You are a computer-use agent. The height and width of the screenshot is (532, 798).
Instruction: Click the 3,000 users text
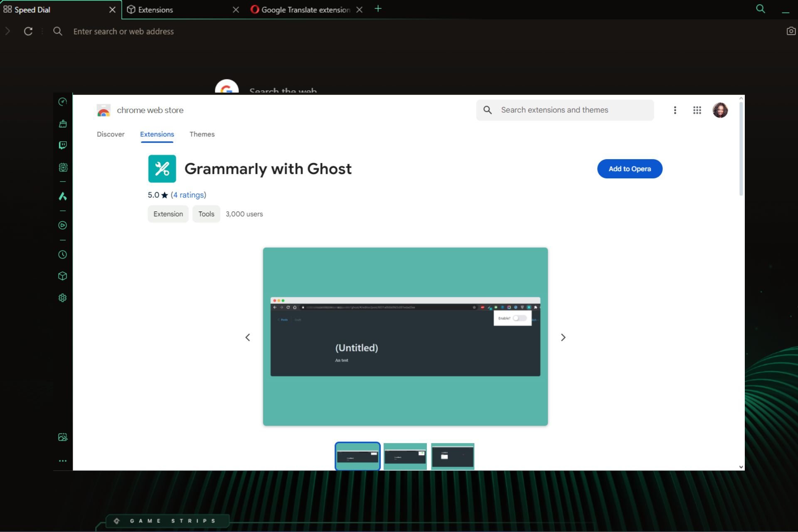[244, 214]
